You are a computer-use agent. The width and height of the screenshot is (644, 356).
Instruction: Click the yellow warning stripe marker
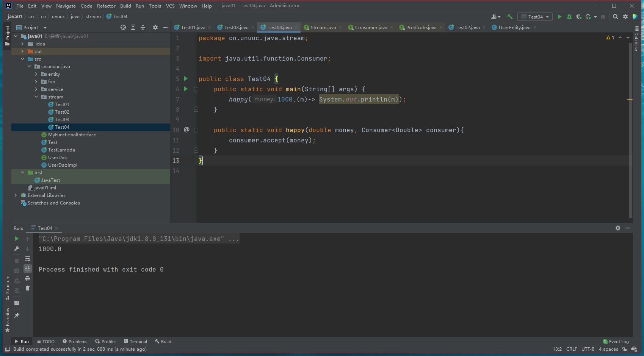[x=630, y=100]
